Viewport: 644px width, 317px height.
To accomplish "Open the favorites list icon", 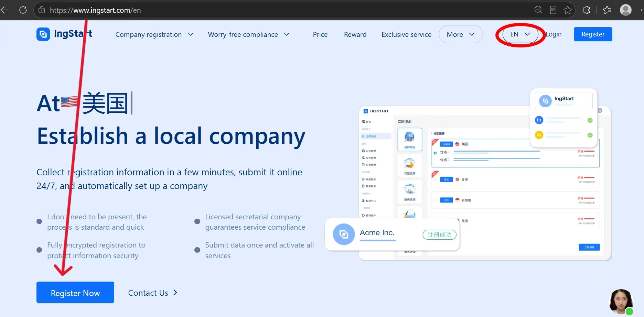I will pyautogui.click(x=607, y=10).
